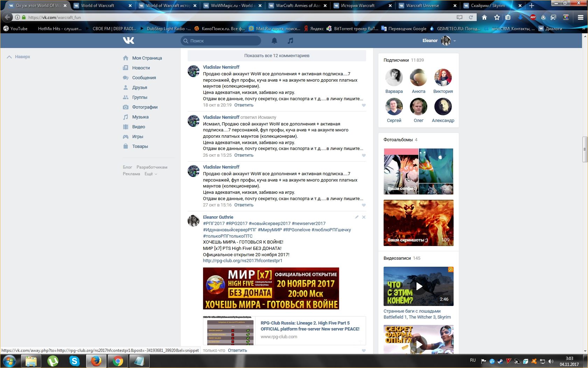Open the МИР x7 banner image
Screen dimensions: 588x368
271,288
